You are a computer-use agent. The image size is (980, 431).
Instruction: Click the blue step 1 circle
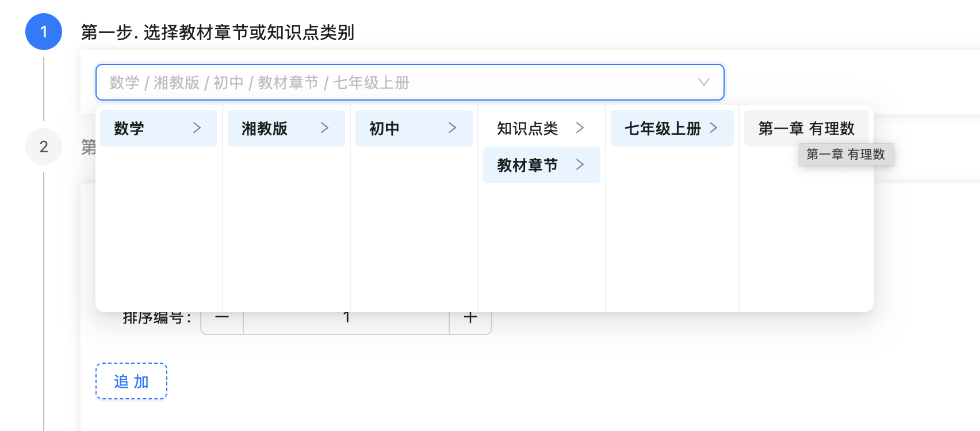point(44,32)
